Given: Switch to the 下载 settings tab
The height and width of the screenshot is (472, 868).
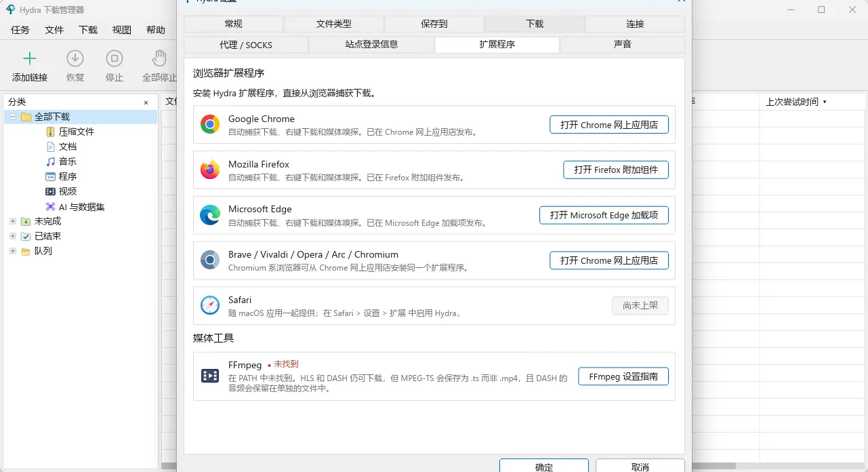Looking at the screenshot, I should 535,24.
